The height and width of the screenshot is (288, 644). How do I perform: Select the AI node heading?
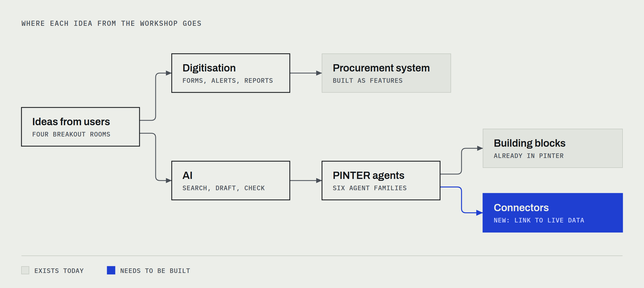[x=187, y=175]
